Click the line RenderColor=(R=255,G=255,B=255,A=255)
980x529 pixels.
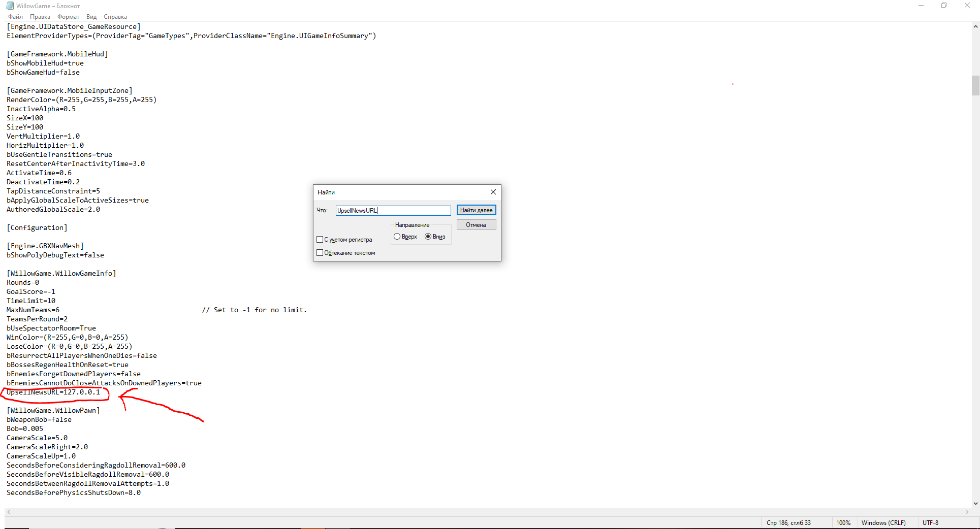click(82, 100)
